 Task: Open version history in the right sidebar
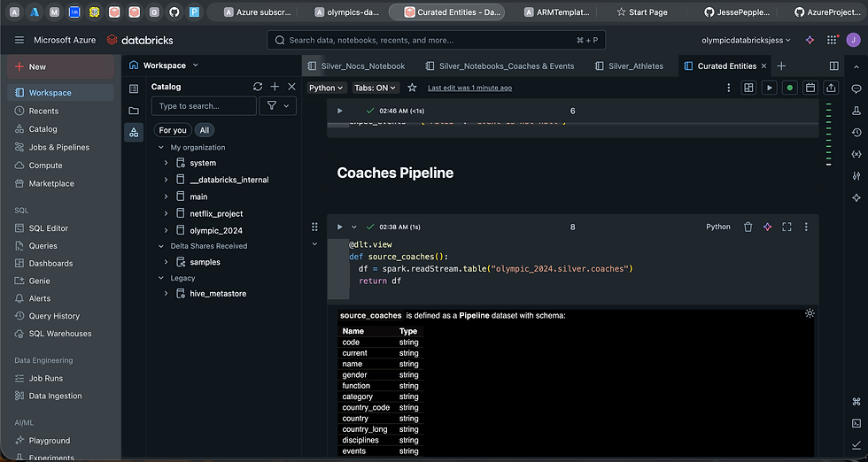click(856, 132)
